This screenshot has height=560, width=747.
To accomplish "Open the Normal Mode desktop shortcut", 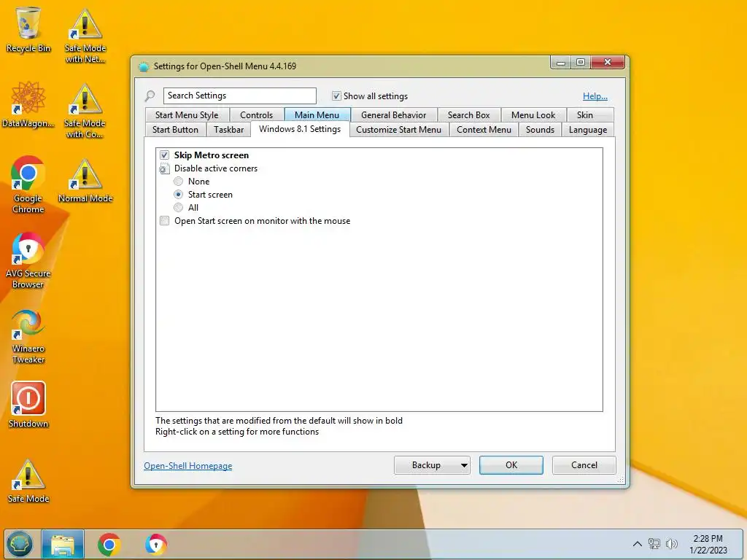I will click(85, 181).
